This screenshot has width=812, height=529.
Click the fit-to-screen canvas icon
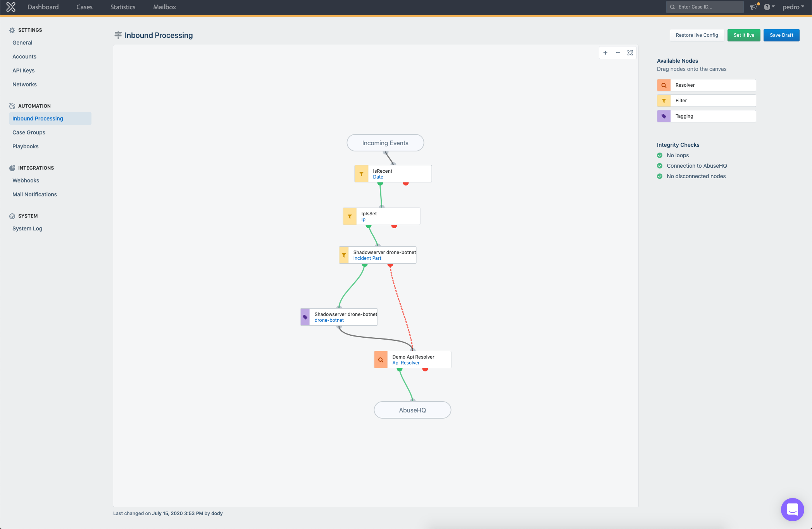pos(630,53)
